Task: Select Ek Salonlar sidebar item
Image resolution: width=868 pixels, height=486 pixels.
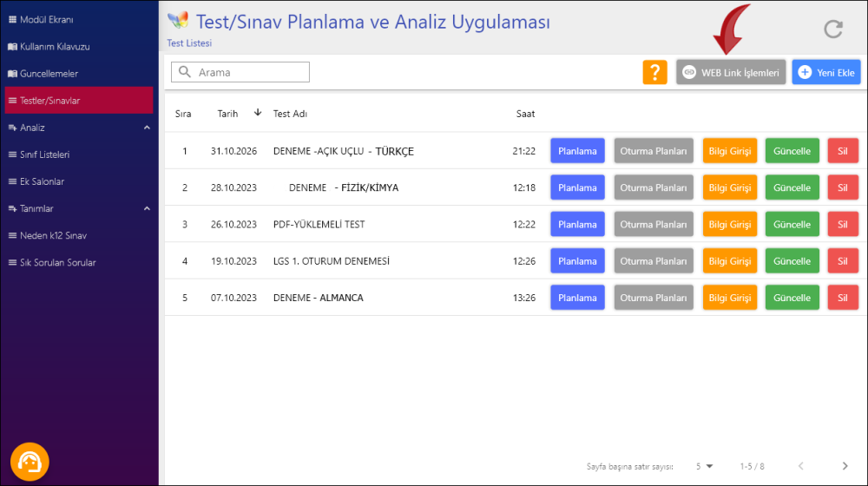Action: click(x=42, y=181)
